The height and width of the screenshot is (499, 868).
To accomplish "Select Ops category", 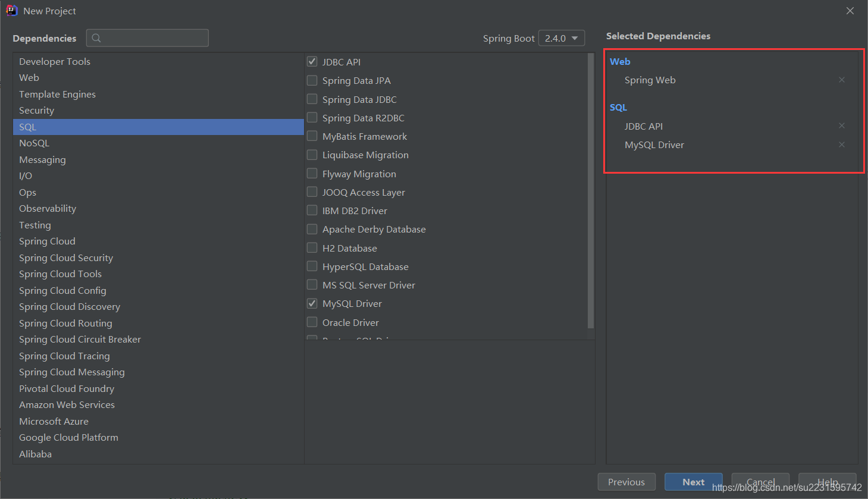I will pyautogui.click(x=158, y=192).
